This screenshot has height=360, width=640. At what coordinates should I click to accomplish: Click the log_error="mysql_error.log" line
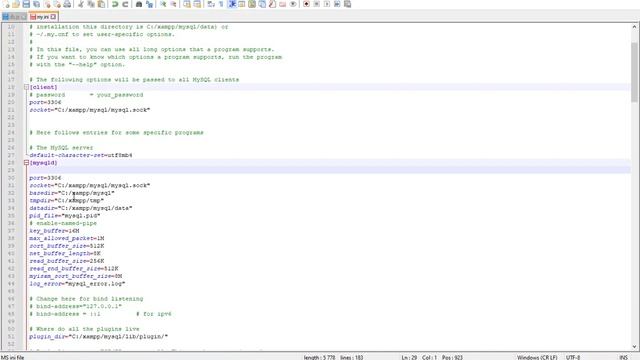[77, 284]
